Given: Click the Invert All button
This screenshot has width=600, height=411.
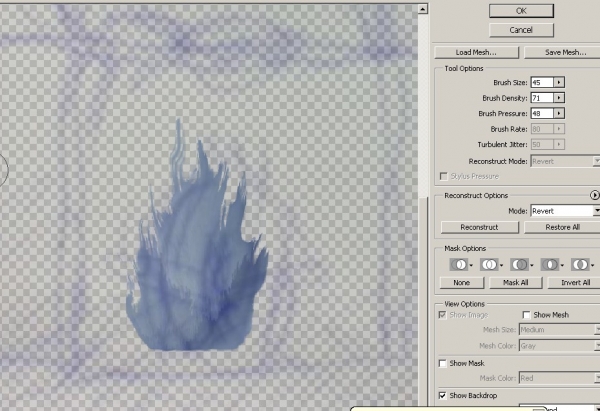Looking at the screenshot, I should coord(574,282).
